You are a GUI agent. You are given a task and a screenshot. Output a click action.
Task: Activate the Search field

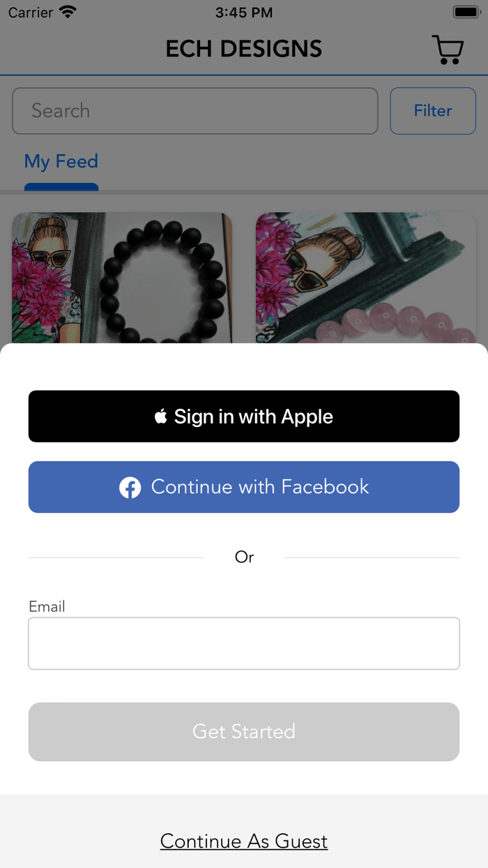coord(195,111)
